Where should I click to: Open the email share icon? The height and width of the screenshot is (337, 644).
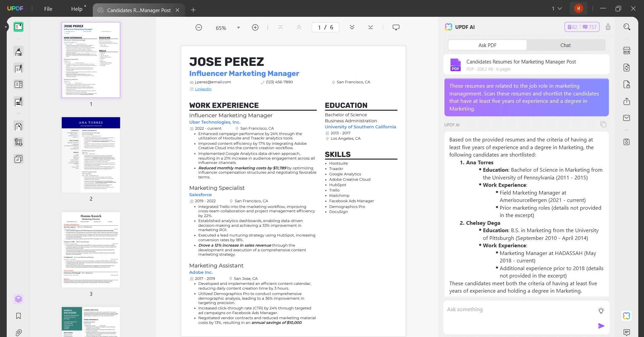[x=627, y=118]
